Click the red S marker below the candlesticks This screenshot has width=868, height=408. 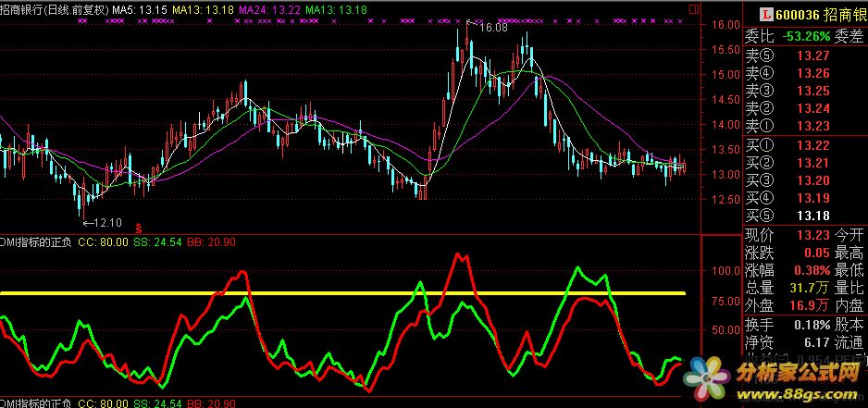[x=139, y=227]
